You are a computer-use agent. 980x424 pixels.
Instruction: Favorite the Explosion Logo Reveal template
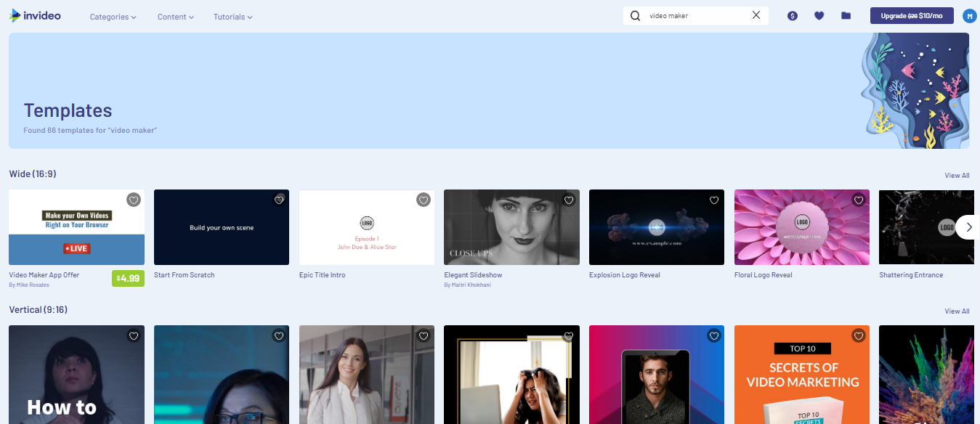tap(713, 200)
